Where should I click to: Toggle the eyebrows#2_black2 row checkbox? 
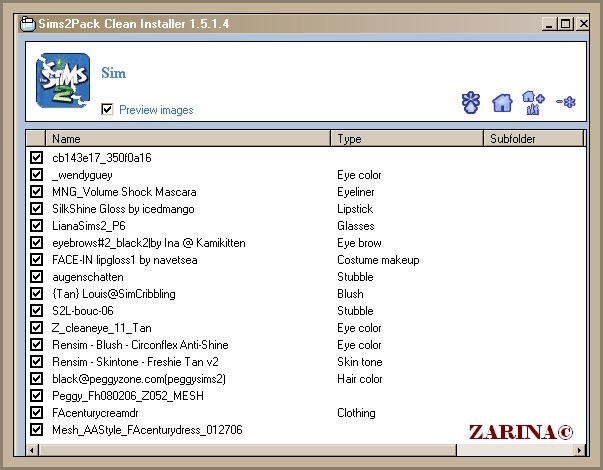coord(37,242)
